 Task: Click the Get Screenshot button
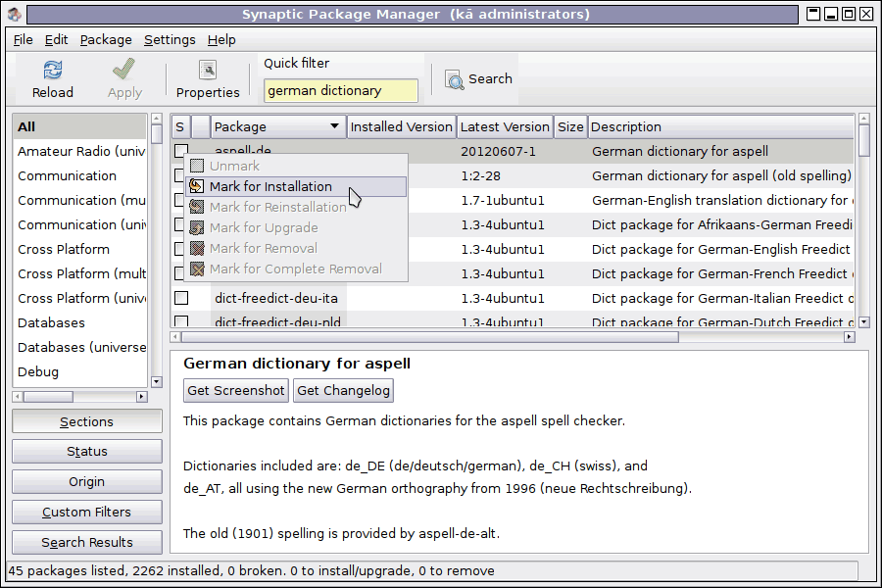235,390
